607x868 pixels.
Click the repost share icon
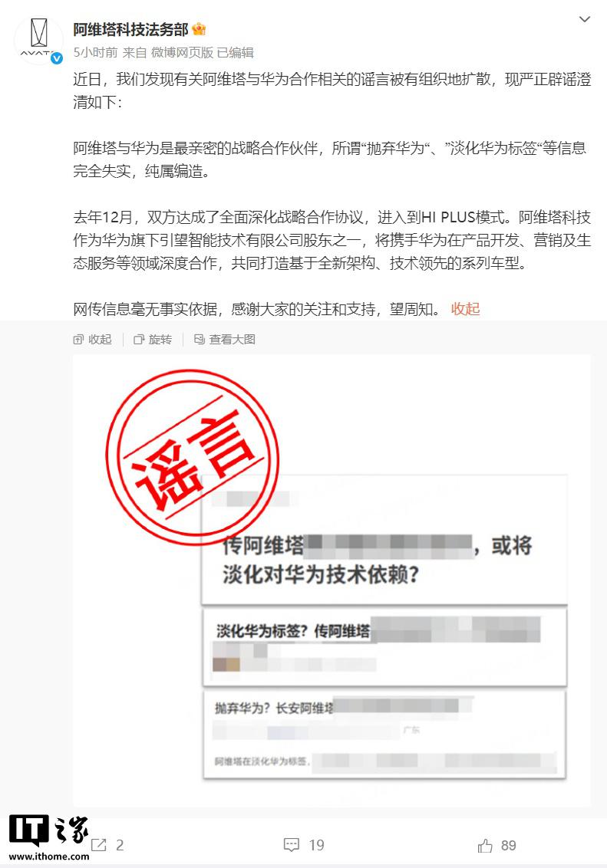point(98,845)
